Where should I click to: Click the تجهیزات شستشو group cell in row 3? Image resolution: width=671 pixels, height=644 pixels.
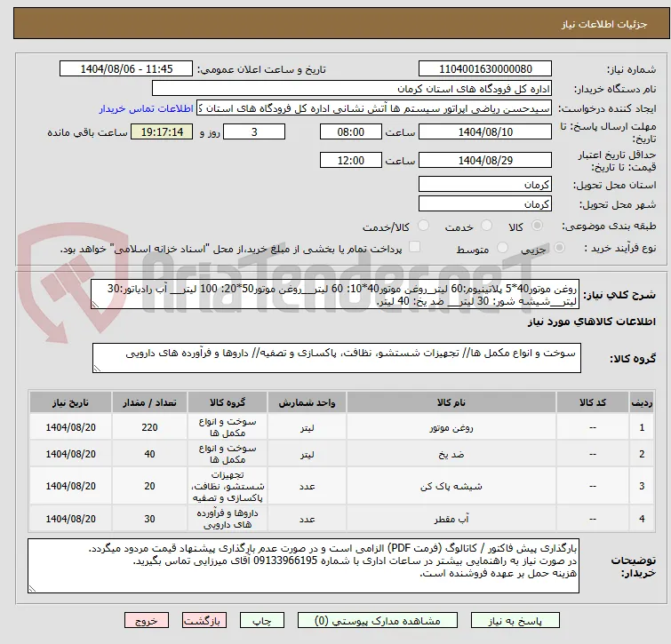[228, 486]
